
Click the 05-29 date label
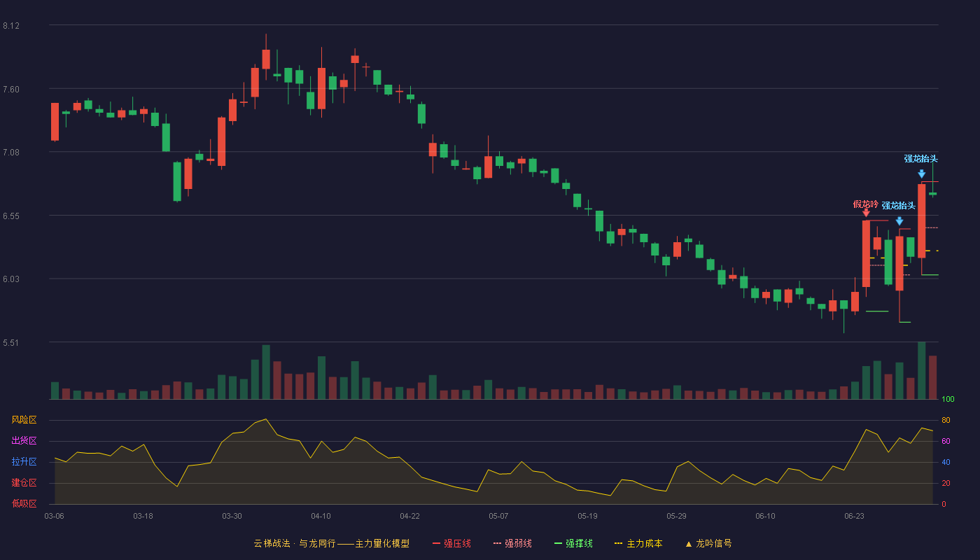pos(676,516)
